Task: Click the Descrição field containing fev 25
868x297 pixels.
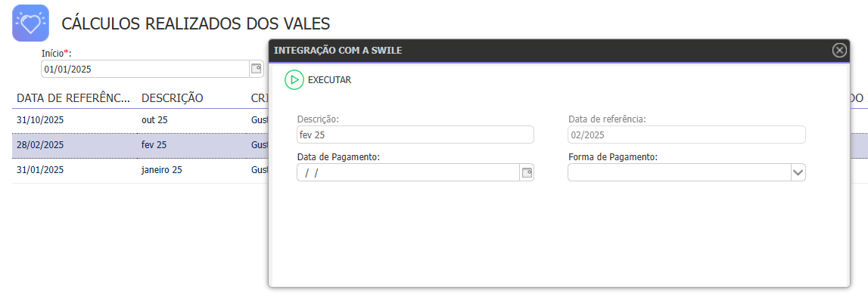Action: 415,135
